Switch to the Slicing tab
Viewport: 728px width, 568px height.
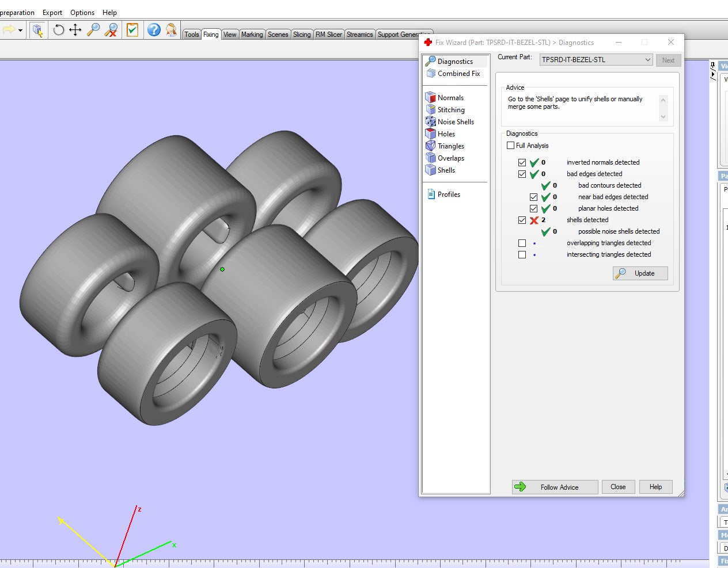click(301, 35)
